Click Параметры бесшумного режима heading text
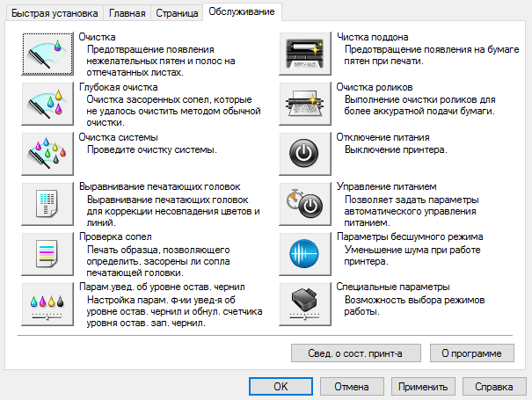Screen dimensions: 532x400 410,236
